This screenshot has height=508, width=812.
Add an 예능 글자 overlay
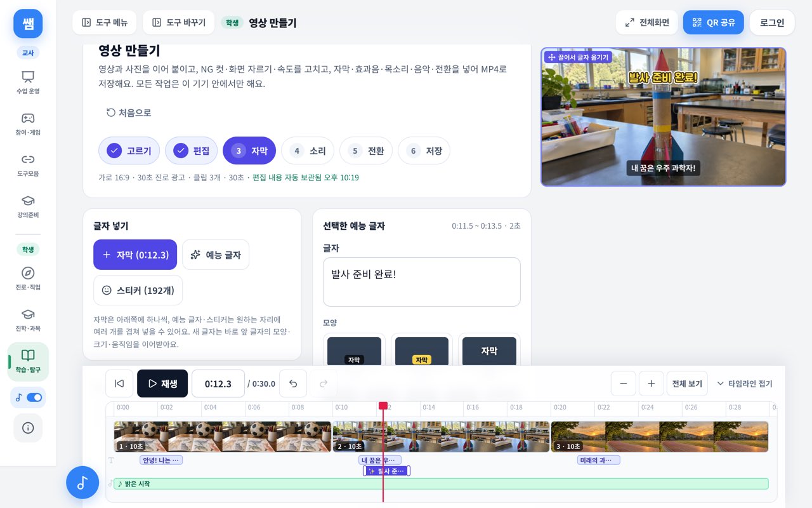(216, 255)
